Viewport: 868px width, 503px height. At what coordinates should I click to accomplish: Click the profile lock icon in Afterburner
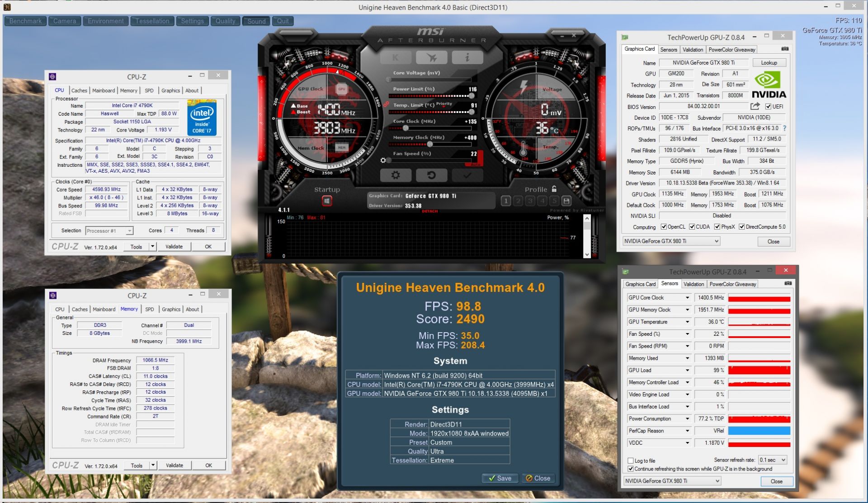(554, 189)
